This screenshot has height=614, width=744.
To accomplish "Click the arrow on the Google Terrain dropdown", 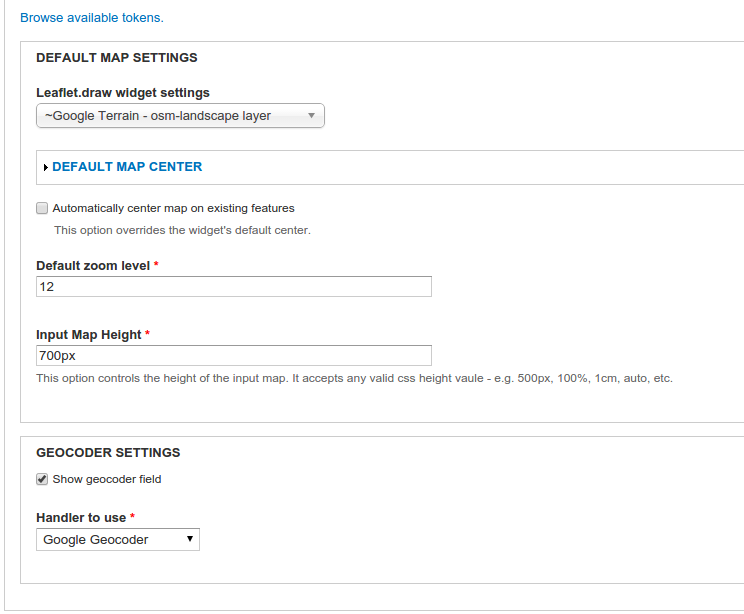I will [311, 115].
